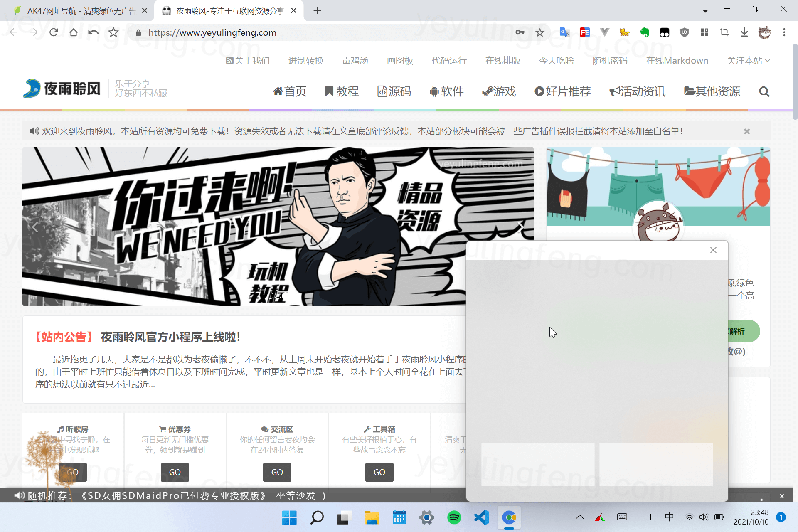The image size is (798, 532).
Task: Switch to the AK47网址导航 tab
Action: 79,11
